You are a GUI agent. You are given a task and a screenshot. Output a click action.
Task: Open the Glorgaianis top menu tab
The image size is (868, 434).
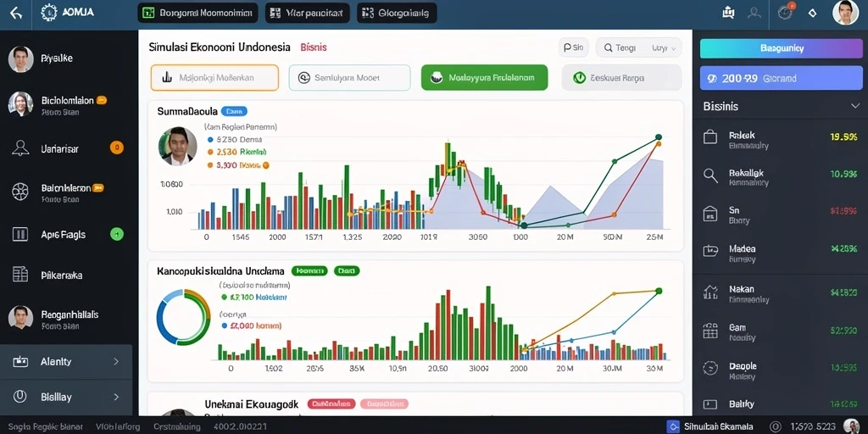[x=397, y=13]
